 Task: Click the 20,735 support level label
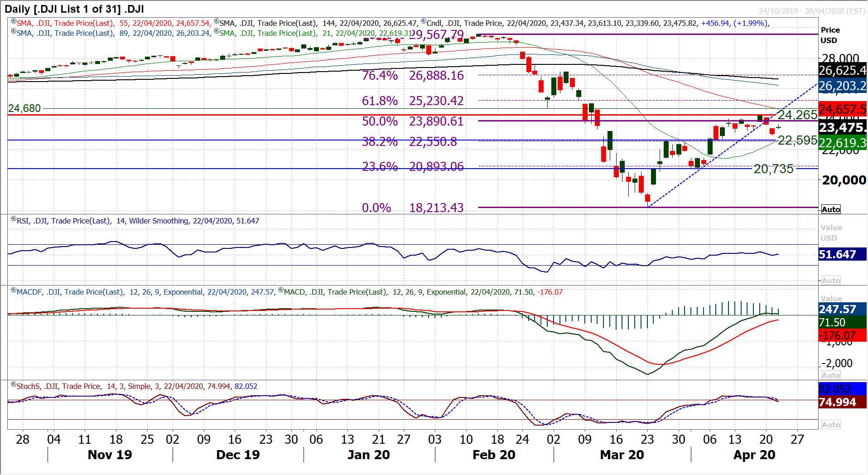(774, 169)
